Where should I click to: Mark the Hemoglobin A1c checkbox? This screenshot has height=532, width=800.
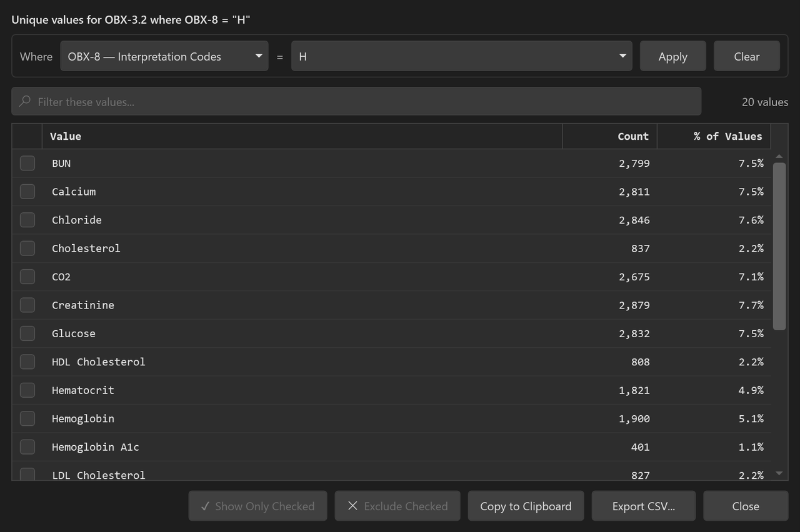pyautogui.click(x=27, y=446)
